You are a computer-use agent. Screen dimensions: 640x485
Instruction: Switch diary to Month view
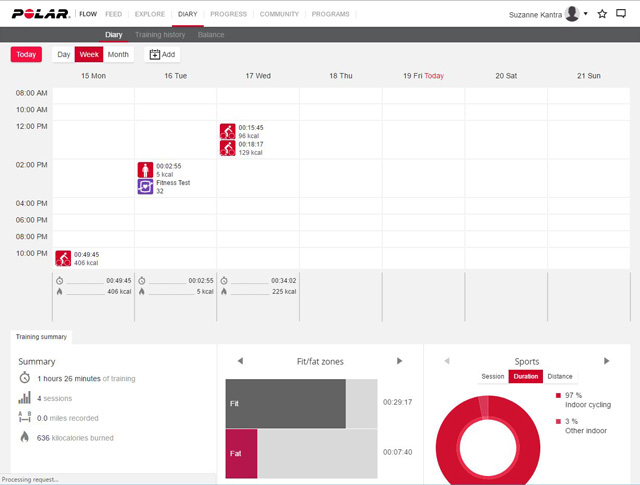click(x=118, y=54)
